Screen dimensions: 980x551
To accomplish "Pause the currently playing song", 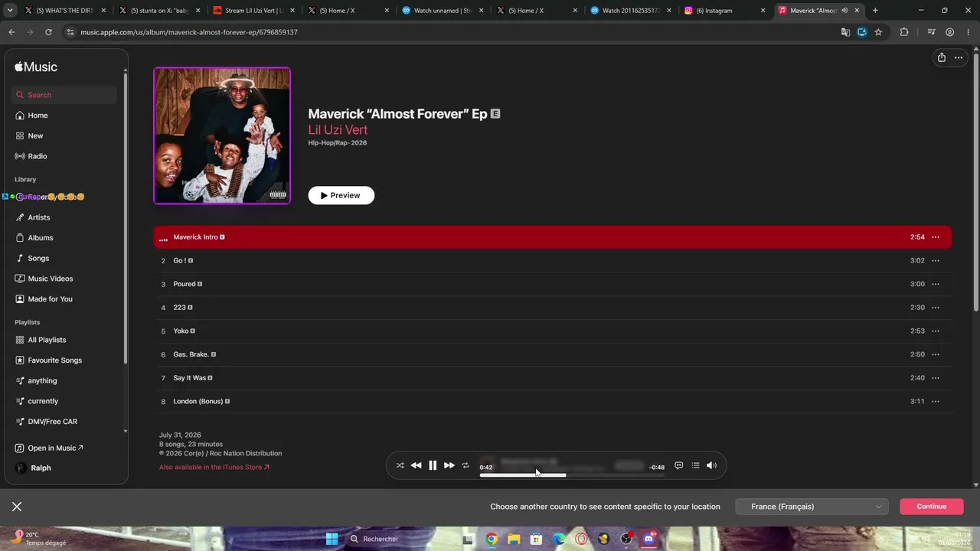I will [433, 465].
